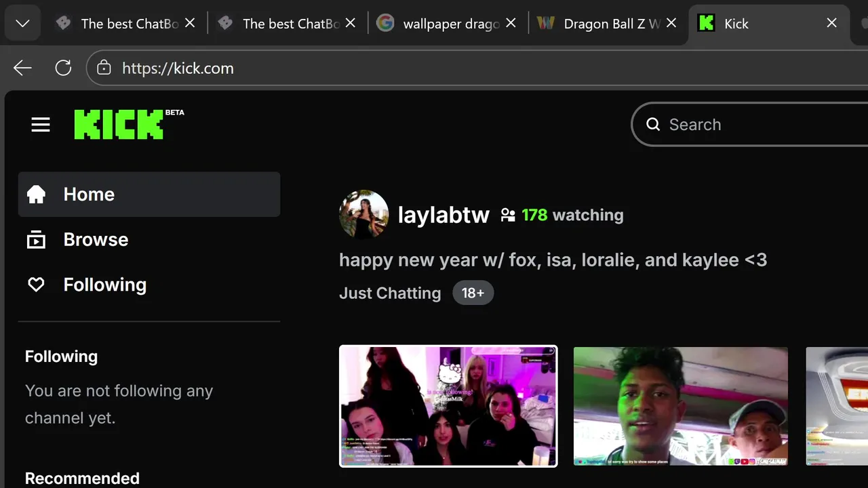Open the Following sidebar item
868x488 pixels.
[149, 285]
